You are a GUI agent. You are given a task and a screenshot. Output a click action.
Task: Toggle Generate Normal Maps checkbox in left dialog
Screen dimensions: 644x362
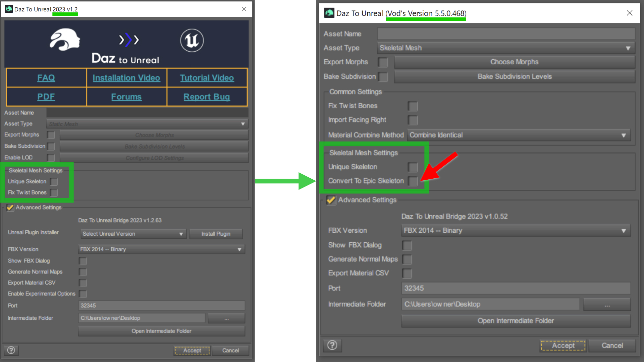[x=83, y=272]
